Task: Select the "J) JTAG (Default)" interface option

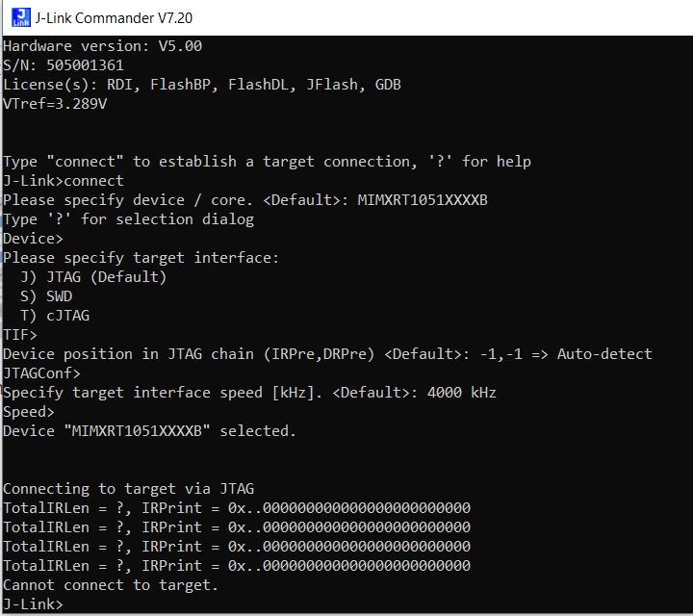Action: coord(93,277)
